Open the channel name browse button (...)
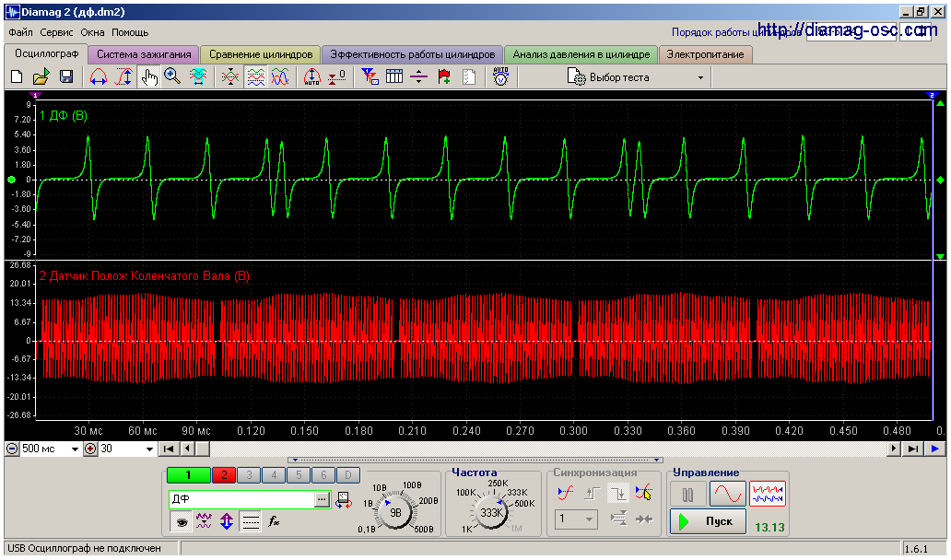 click(x=322, y=499)
